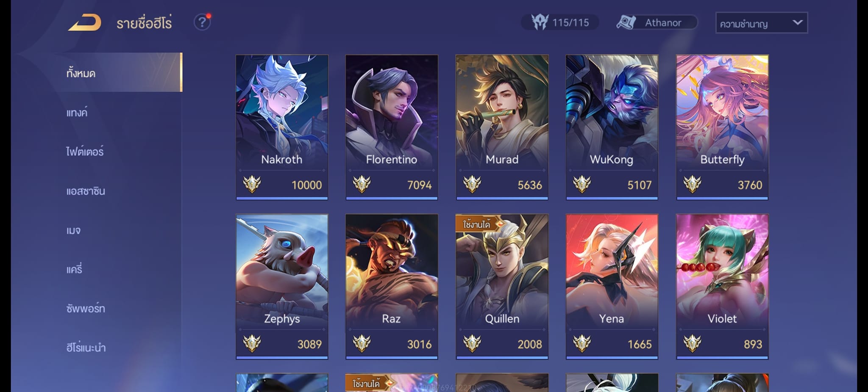
Task: Click Nakroth's mastery badge icon
Action: tap(252, 185)
